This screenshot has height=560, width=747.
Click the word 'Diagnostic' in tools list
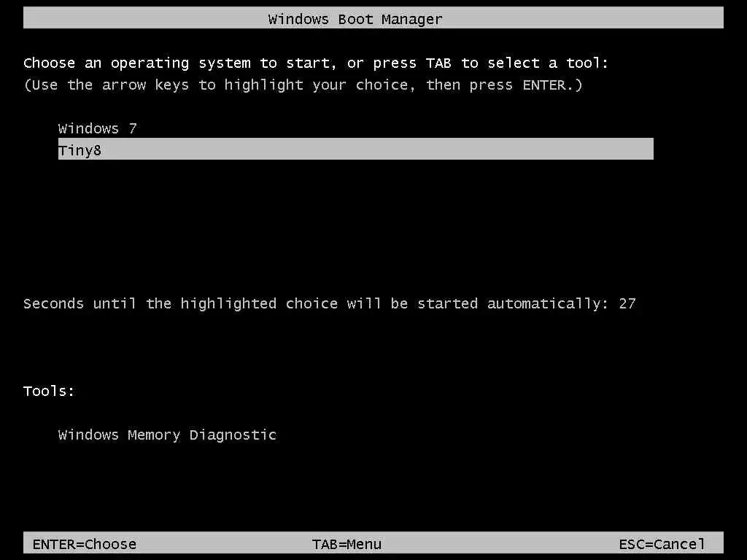[233, 435]
